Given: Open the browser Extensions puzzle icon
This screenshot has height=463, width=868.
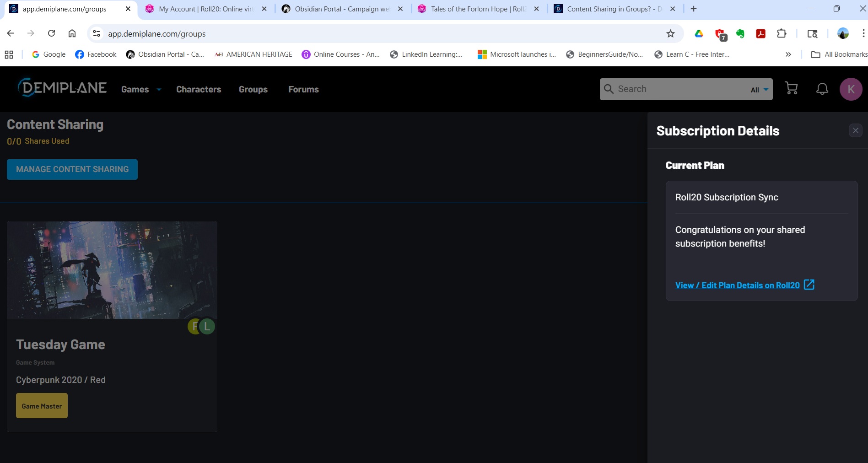Looking at the screenshot, I should (x=782, y=33).
